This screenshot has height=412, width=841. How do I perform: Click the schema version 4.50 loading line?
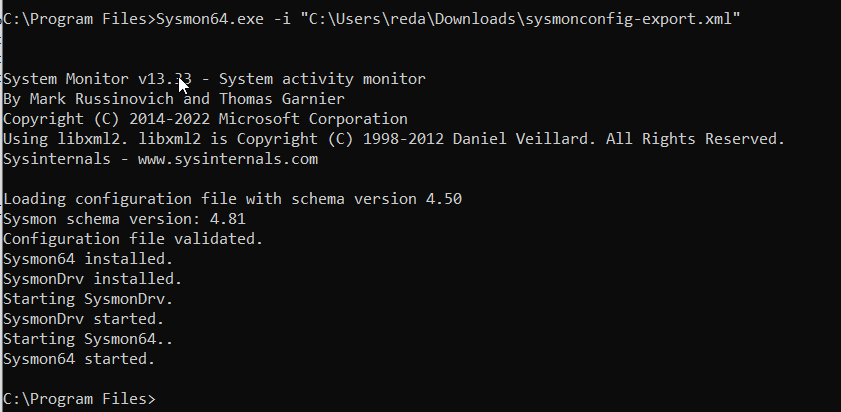(x=232, y=199)
